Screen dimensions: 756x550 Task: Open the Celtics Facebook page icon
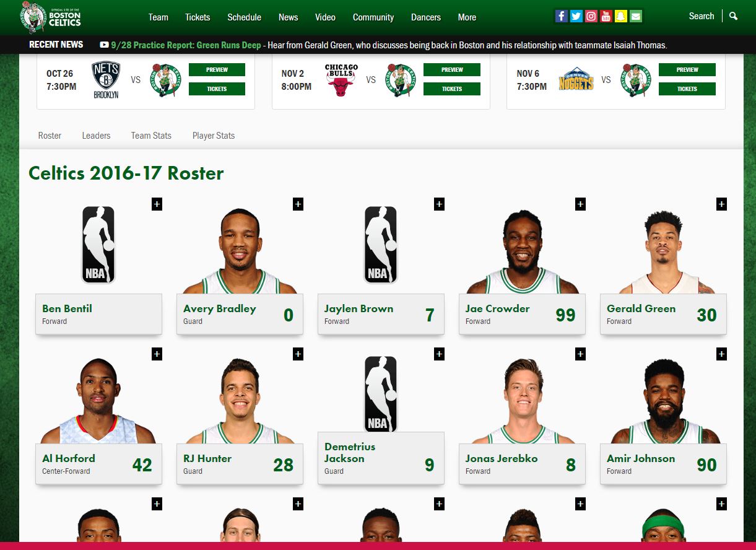tap(562, 17)
